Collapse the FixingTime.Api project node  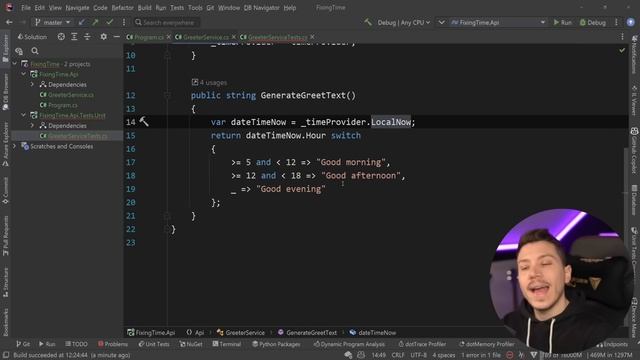tap(24, 74)
